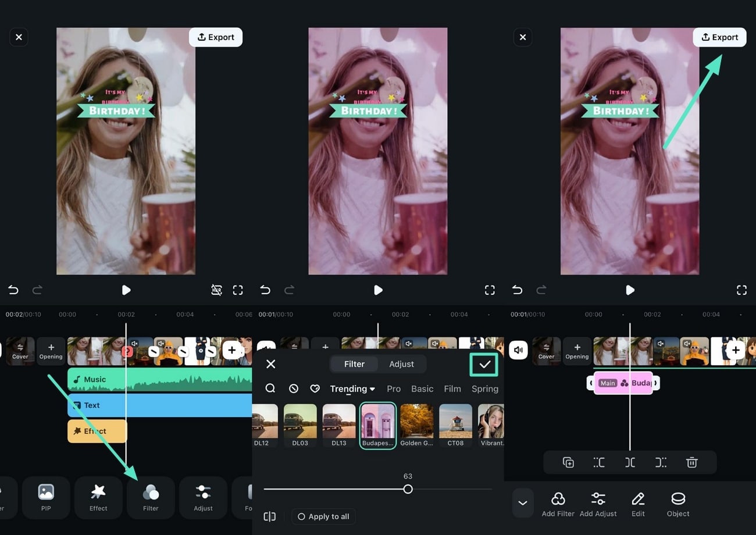This screenshot has width=756, height=535.
Task: Click the filter intensity slider handle at 63
Action: [x=408, y=489]
